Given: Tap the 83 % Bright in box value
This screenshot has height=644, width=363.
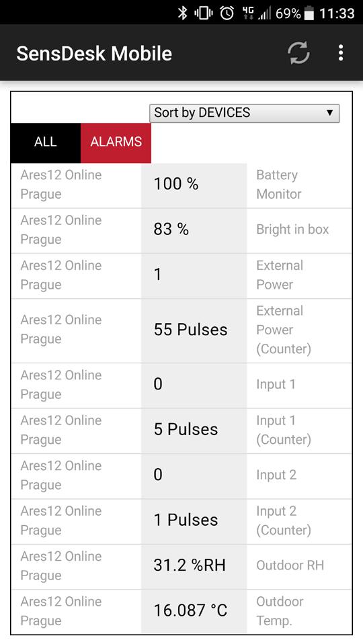Looking at the screenshot, I should [171, 229].
